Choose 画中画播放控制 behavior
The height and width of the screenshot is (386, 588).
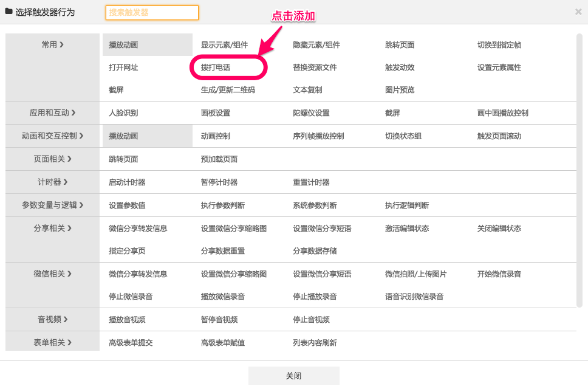502,113
